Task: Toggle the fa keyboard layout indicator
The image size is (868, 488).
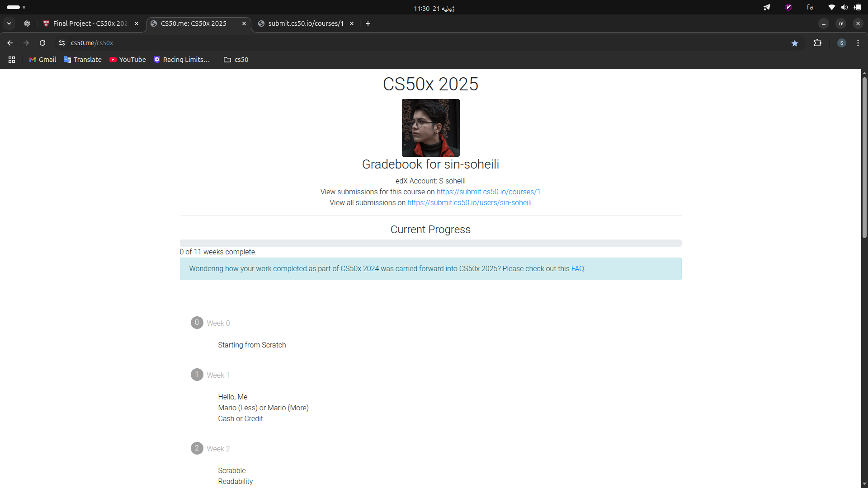Action: click(810, 7)
